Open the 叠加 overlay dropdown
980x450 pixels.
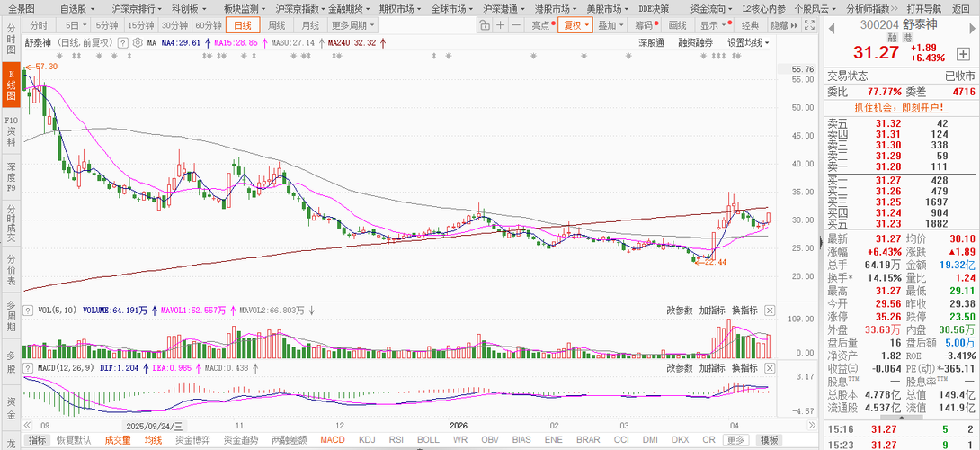[610, 26]
